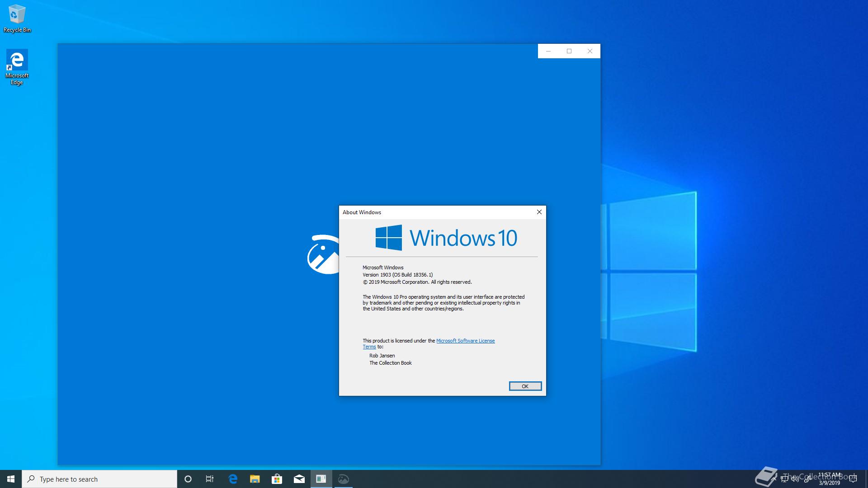This screenshot has width=868, height=488.
Task: Click the Type here to search box
Action: (x=99, y=479)
